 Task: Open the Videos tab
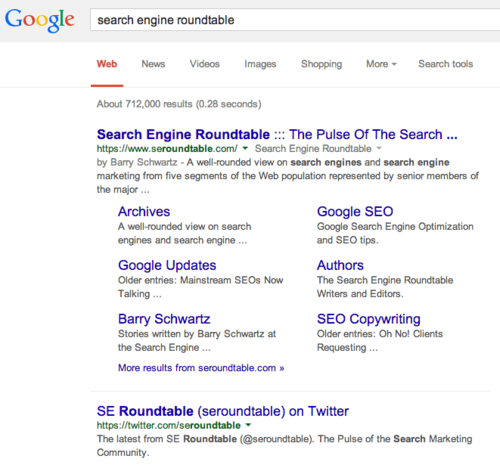205,64
